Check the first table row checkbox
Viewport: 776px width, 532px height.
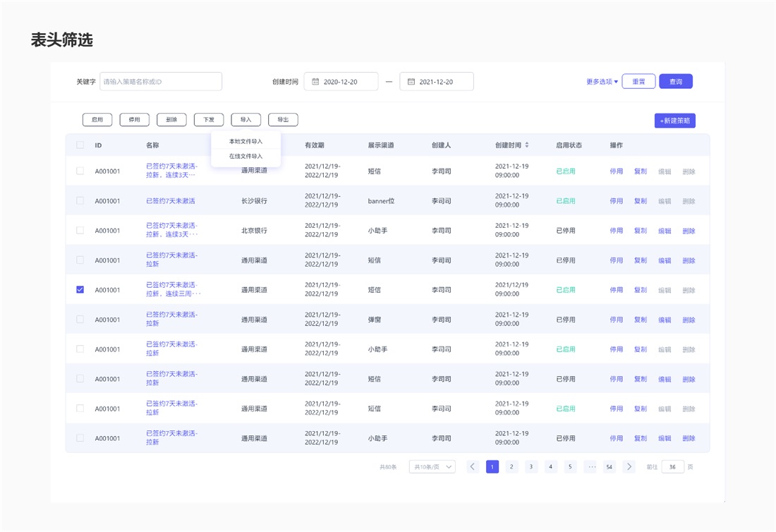80,171
